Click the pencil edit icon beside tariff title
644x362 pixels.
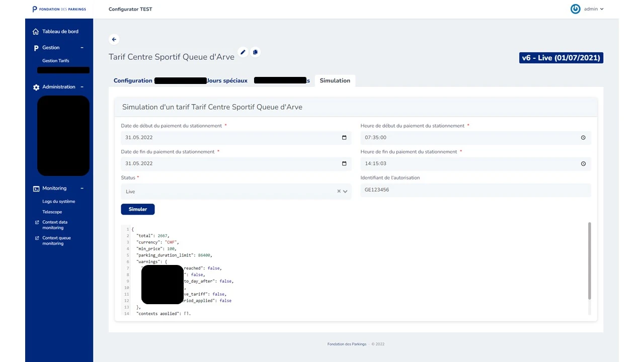pyautogui.click(x=243, y=52)
